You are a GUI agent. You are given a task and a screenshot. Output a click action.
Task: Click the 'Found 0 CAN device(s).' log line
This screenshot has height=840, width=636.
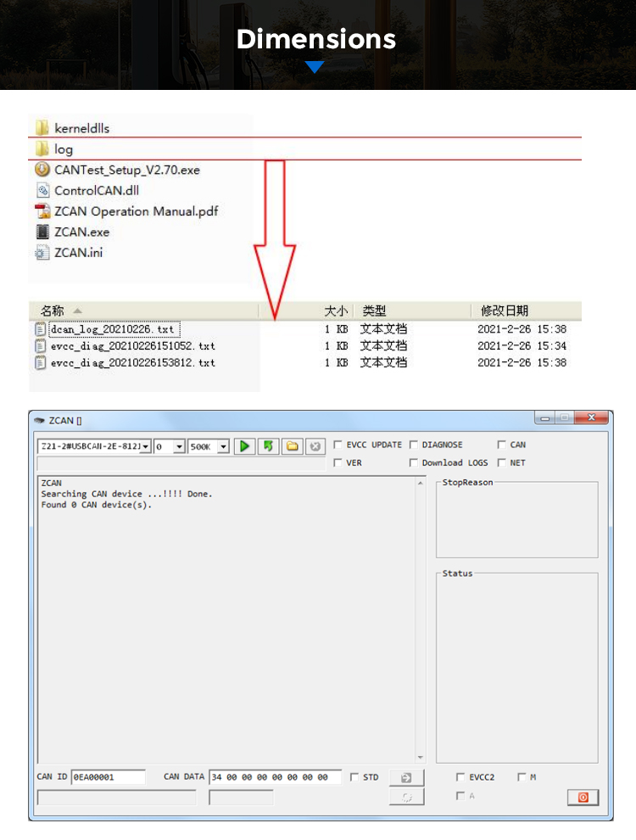point(97,505)
